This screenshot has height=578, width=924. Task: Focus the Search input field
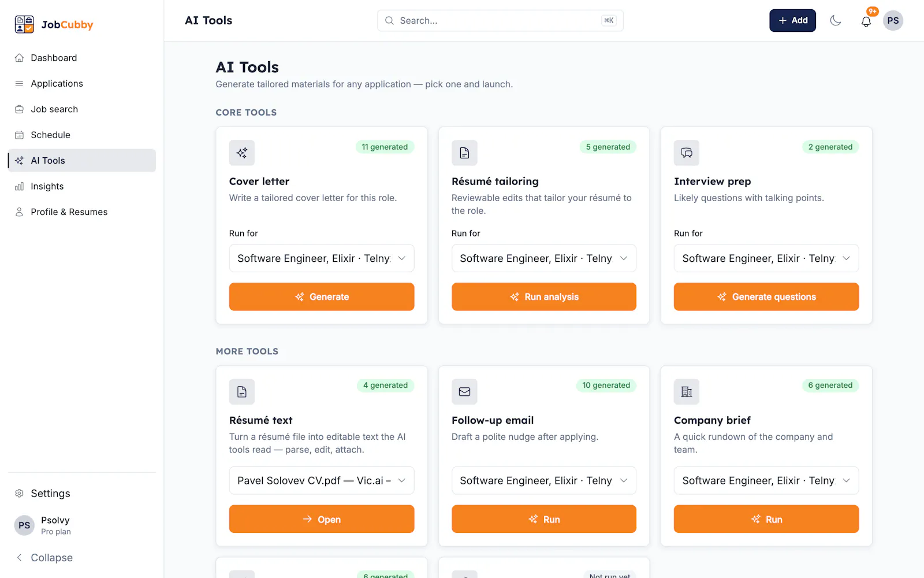click(x=500, y=21)
